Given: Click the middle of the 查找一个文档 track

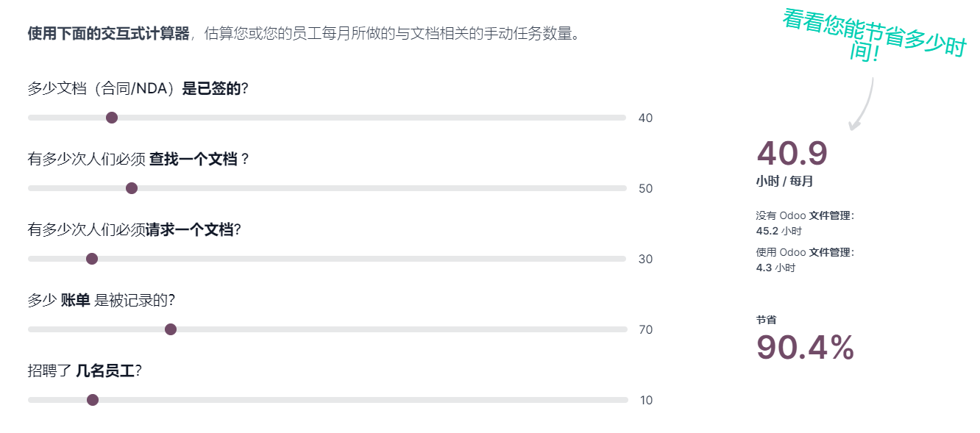Looking at the screenshot, I should (327, 188).
